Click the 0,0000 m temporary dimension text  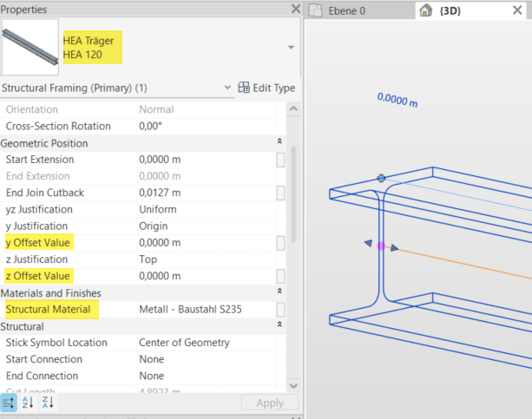[x=397, y=100]
